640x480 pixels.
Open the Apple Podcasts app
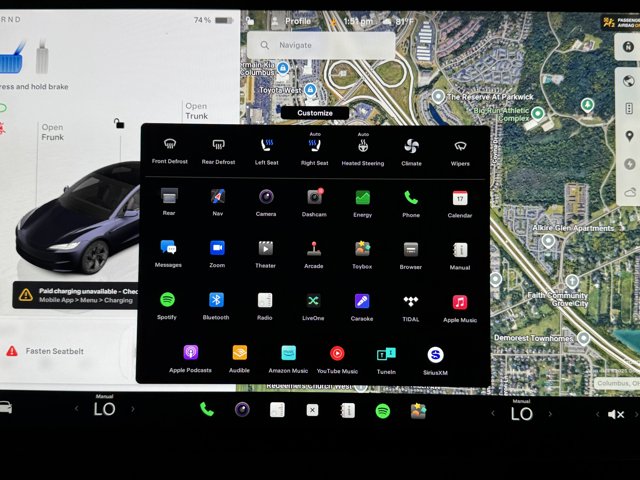[191, 359]
